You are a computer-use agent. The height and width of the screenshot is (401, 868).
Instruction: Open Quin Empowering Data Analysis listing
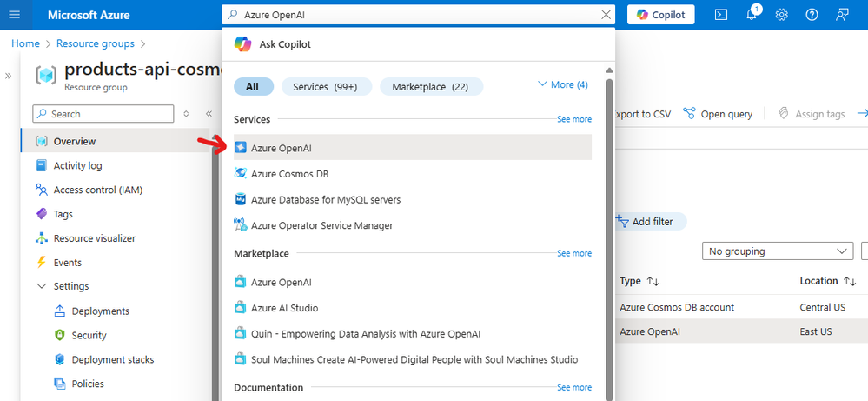413,334
